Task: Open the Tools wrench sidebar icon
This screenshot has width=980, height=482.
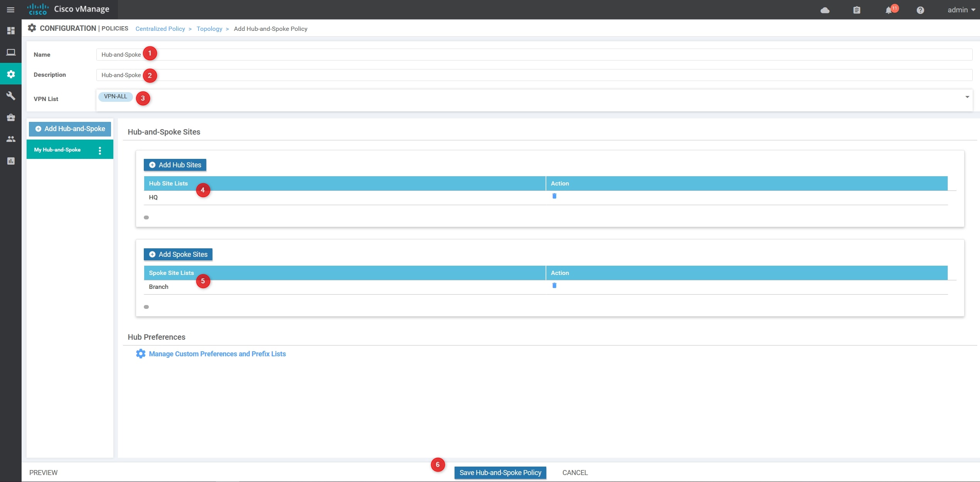Action: coord(11,96)
